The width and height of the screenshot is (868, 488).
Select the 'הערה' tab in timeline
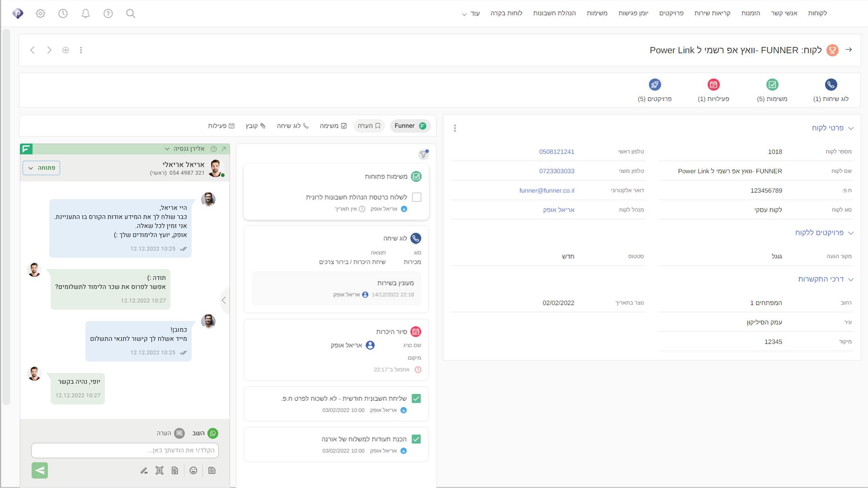pyautogui.click(x=369, y=126)
